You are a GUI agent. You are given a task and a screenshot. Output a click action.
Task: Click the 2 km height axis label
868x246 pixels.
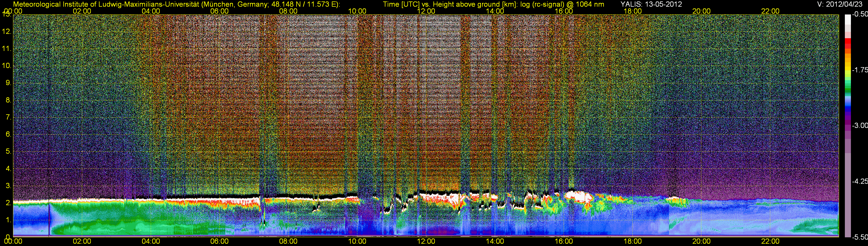(8, 203)
